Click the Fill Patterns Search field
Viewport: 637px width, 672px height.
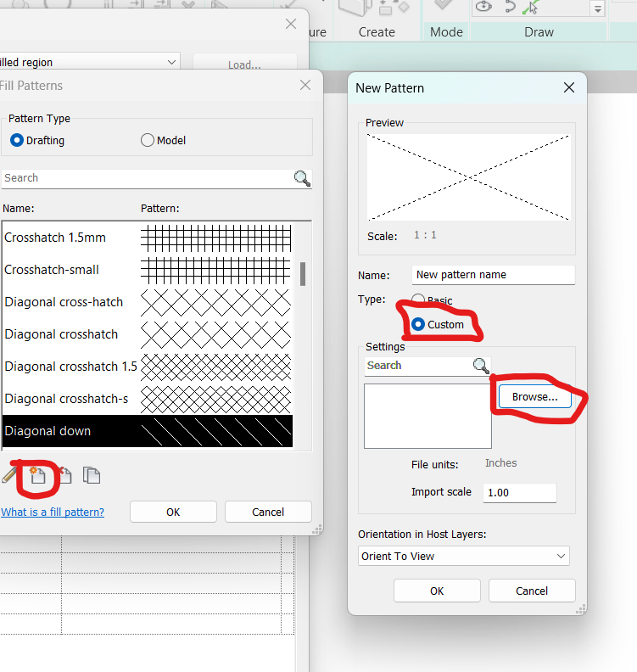pos(148,178)
